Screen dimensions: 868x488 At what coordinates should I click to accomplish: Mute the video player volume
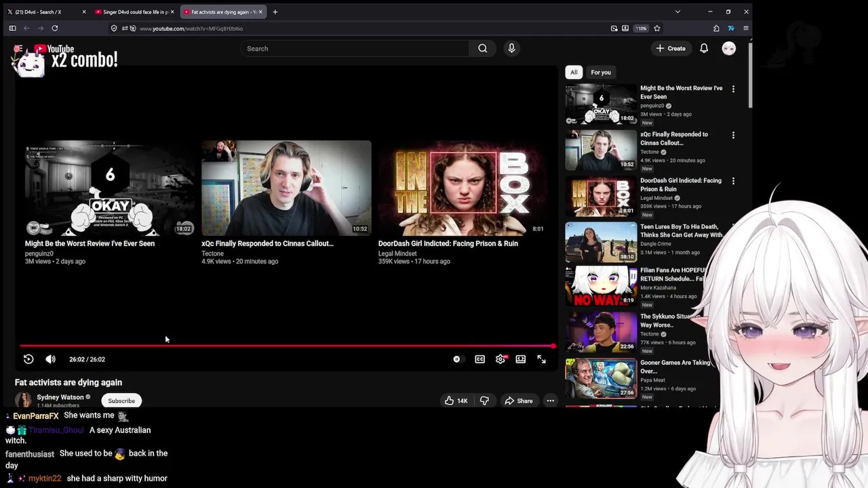click(50, 359)
